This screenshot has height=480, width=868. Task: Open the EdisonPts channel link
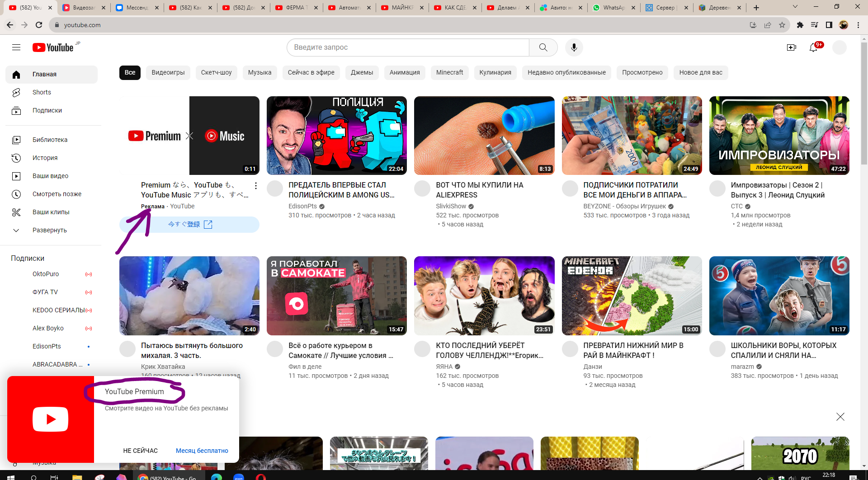click(x=302, y=206)
